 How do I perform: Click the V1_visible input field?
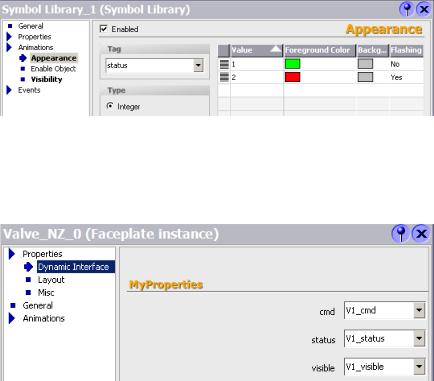click(379, 367)
